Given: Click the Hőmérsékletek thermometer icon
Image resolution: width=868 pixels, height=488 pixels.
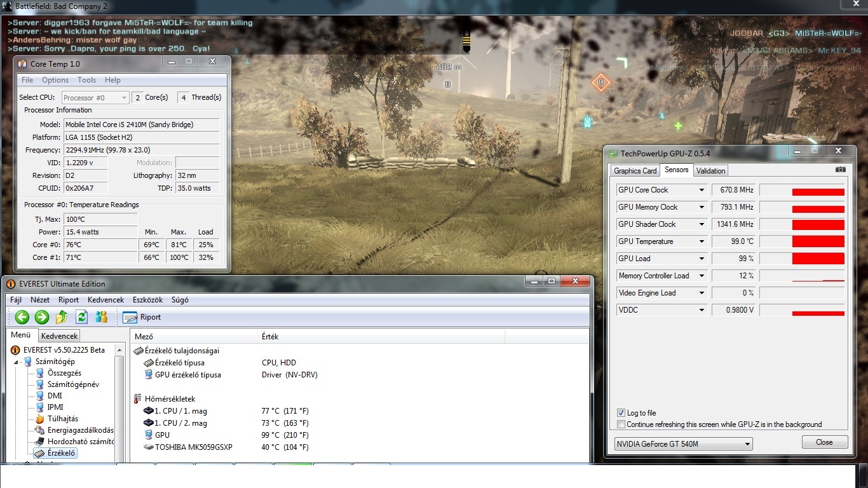Looking at the screenshot, I should (138, 399).
